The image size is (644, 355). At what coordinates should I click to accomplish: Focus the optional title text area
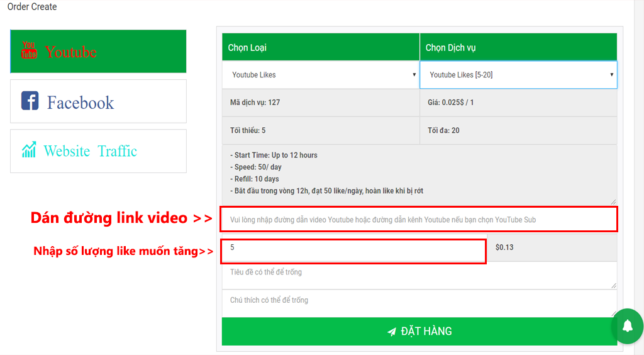tap(419, 275)
